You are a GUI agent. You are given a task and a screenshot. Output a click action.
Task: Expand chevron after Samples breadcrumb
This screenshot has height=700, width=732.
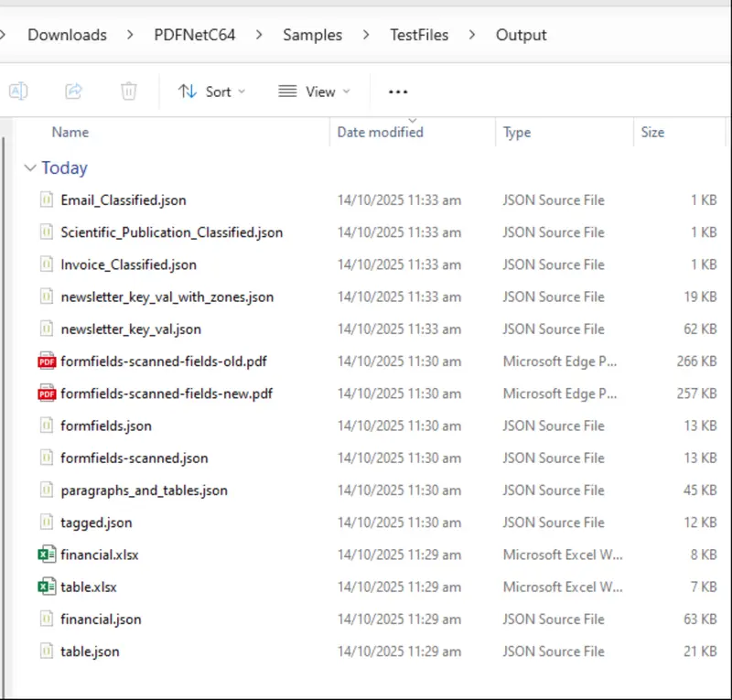point(366,35)
